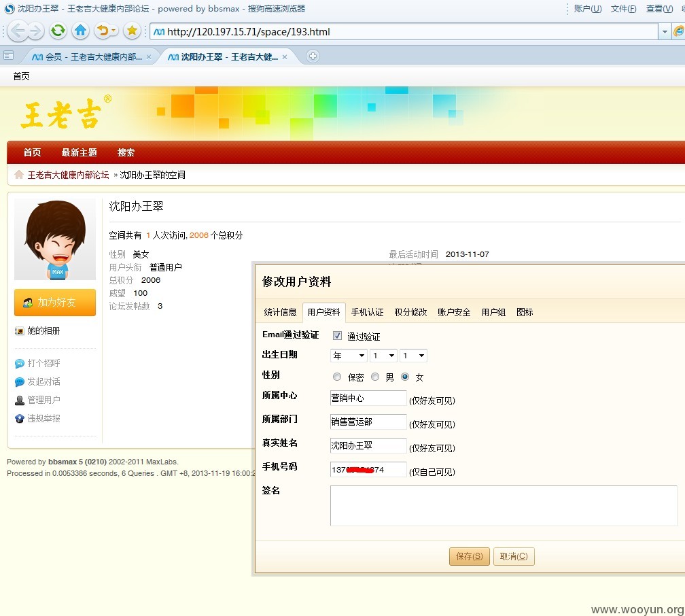Switch to the 会员 - 王老吉大健康内部 browser tab
This screenshot has width=685, height=616.
click(x=90, y=57)
